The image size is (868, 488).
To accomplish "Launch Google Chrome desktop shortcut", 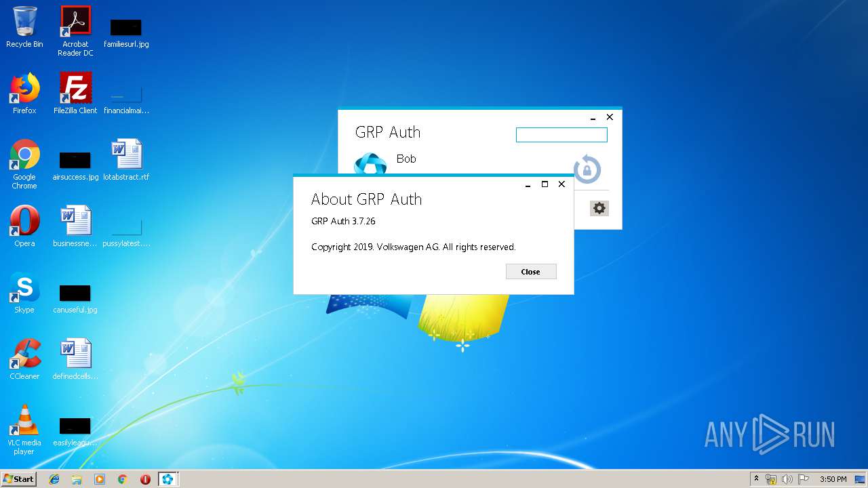I will click(x=24, y=164).
